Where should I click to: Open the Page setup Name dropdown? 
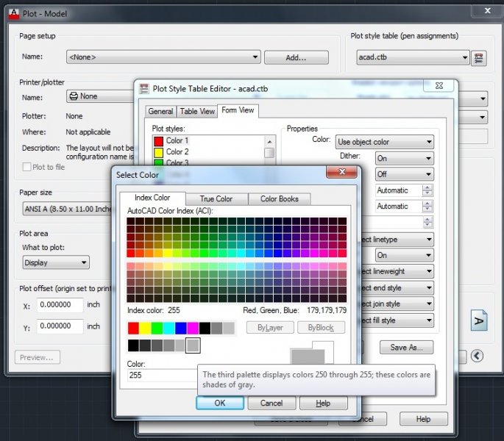pyautogui.click(x=163, y=57)
